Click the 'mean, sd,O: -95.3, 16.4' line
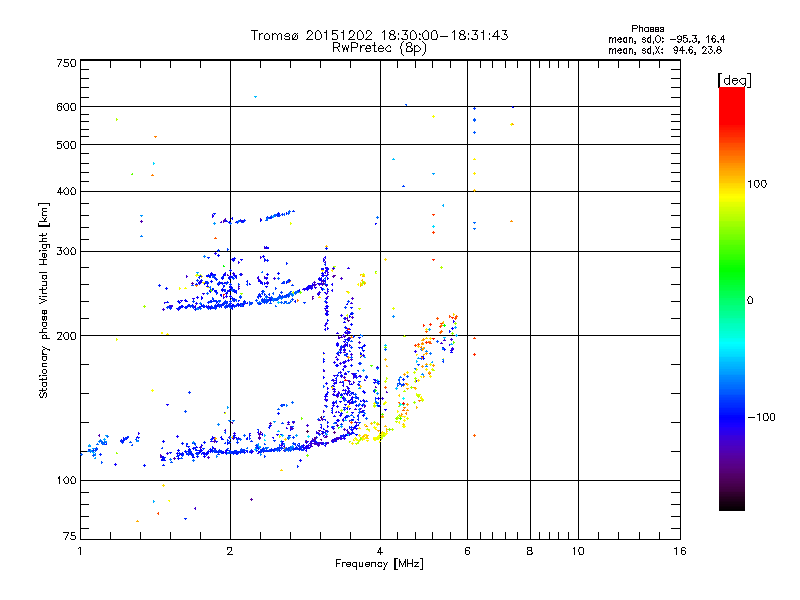Image resolution: width=800 pixels, height=600 pixels. pyautogui.click(x=666, y=39)
